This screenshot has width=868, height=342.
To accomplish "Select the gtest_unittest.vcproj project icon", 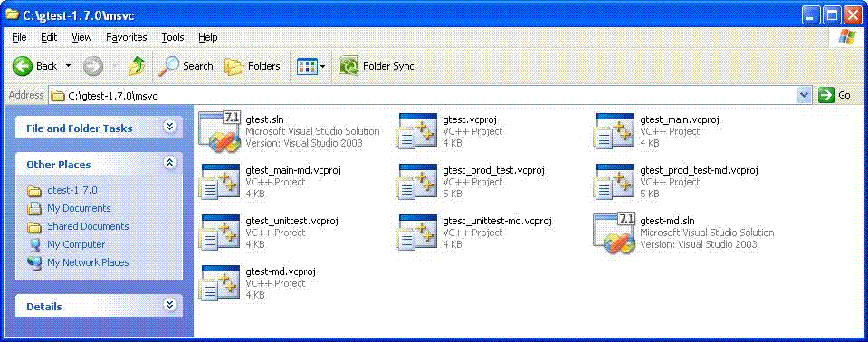I will click(x=220, y=232).
